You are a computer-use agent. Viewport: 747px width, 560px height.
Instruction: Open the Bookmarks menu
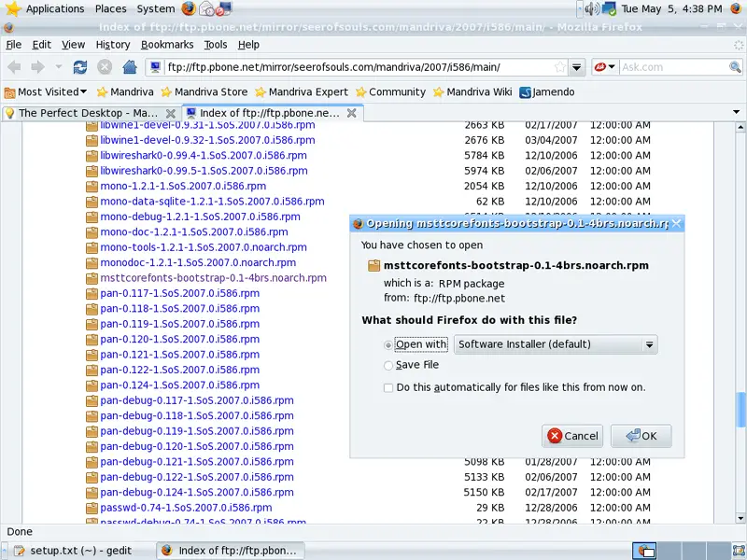click(x=167, y=45)
